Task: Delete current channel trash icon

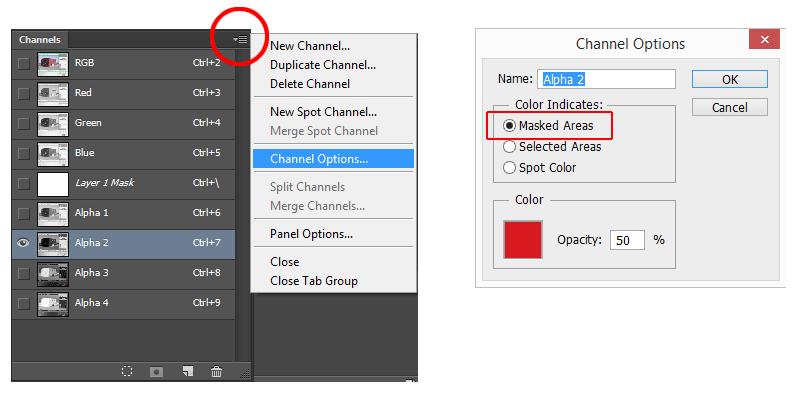Action: 216,371
